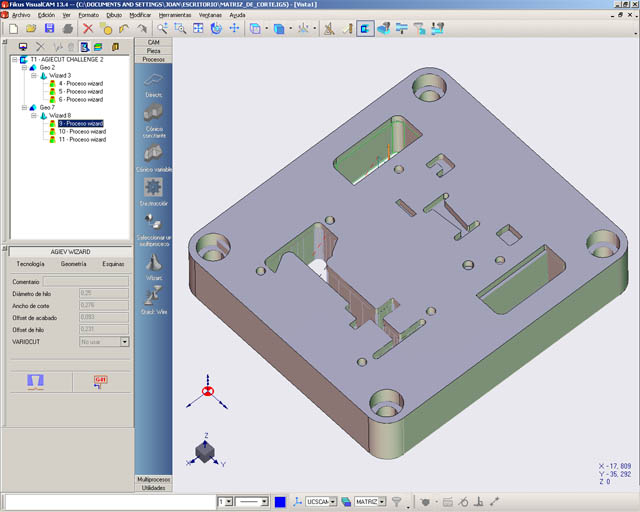Switch to the Geometría tab
This screenshot has width=640, height=512.
tap(73, 263)
